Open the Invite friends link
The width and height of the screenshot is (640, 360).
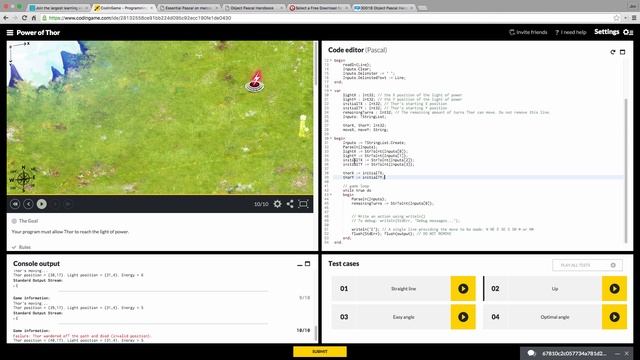pyautogui.click(x=528, y=32)
